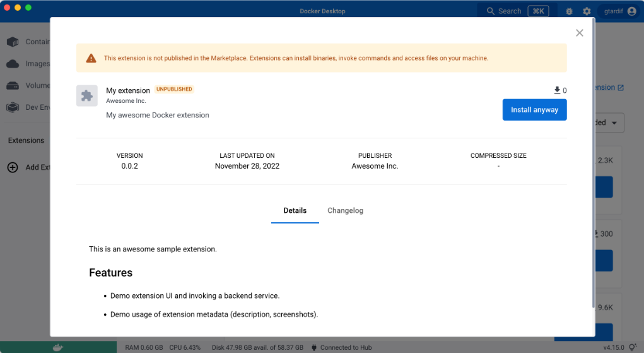Click the Images cloud icon
Screen dimensions: 644x353
[13, 64]
